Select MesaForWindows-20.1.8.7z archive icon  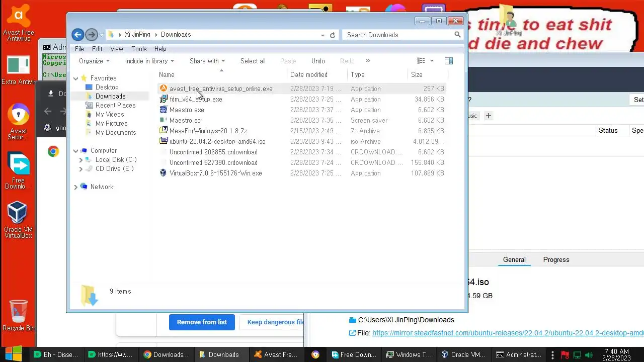pyautogui.click(x=164, y=131)
